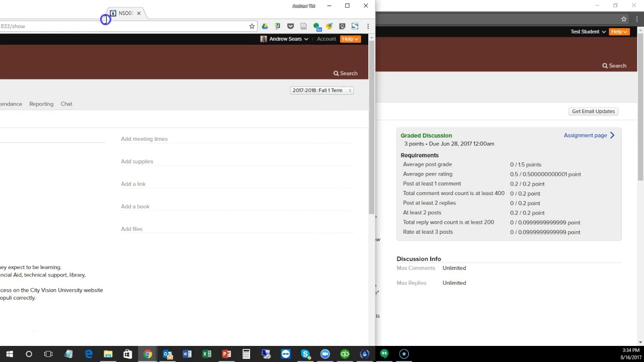Click Search in left Populi window

coord(345,73)
